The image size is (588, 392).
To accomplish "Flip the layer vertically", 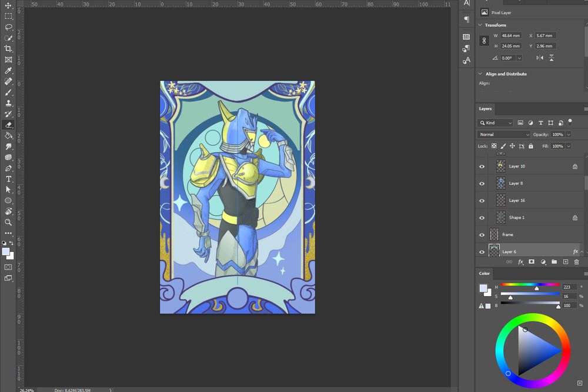I will 552,58.
